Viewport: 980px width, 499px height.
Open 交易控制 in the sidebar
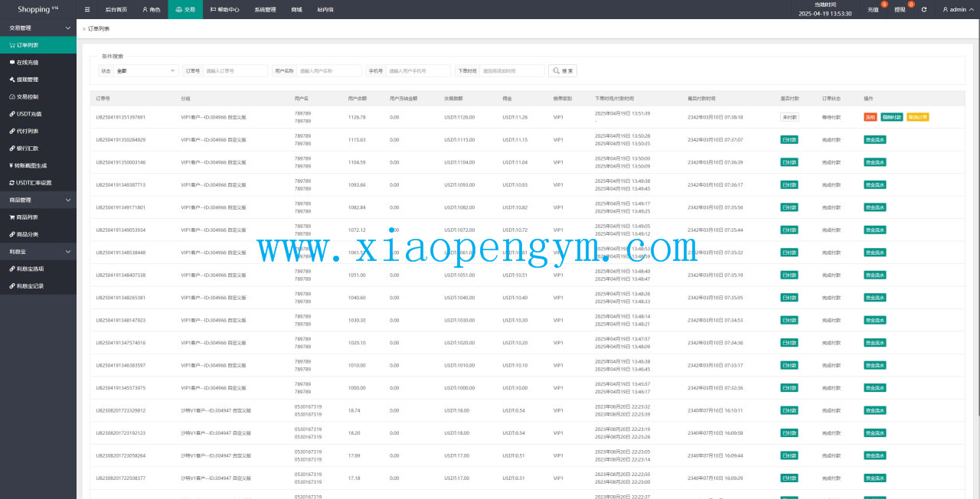point(38,96)
